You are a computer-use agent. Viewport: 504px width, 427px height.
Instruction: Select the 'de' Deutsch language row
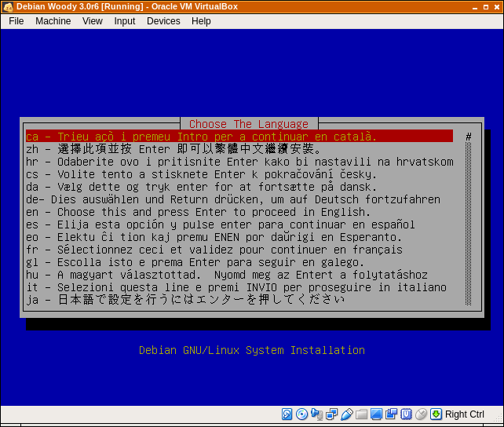click(239, 199)
